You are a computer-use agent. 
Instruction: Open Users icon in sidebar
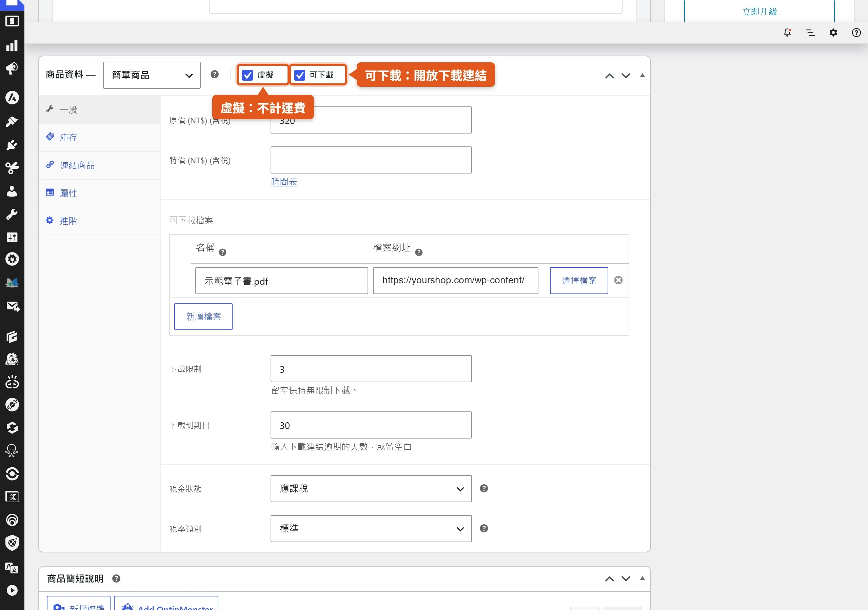[x=12, y=191]
